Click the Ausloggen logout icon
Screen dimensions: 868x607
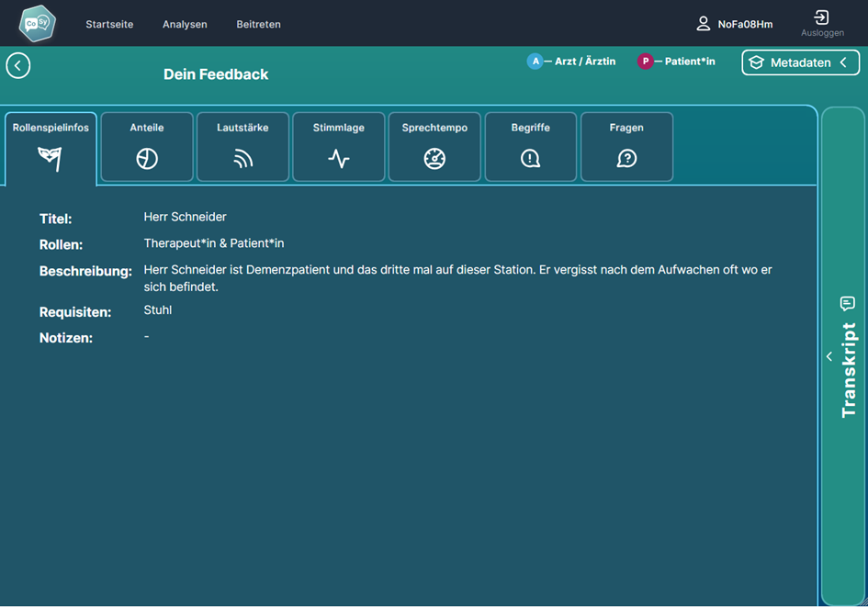click(821, 17)
